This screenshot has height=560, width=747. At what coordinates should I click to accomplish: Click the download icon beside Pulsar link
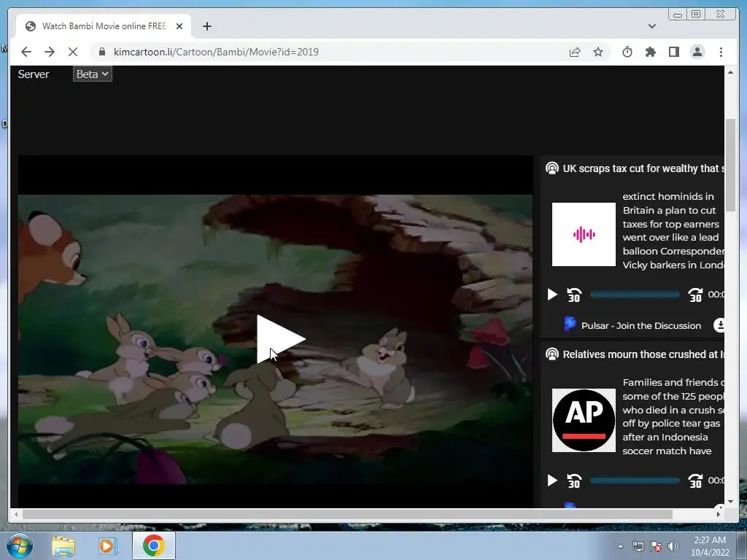(x=719, y=325)
